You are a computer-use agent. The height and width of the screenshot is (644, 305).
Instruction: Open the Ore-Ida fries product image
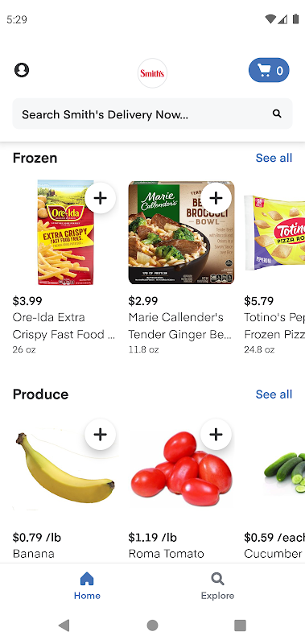[66, 233]
